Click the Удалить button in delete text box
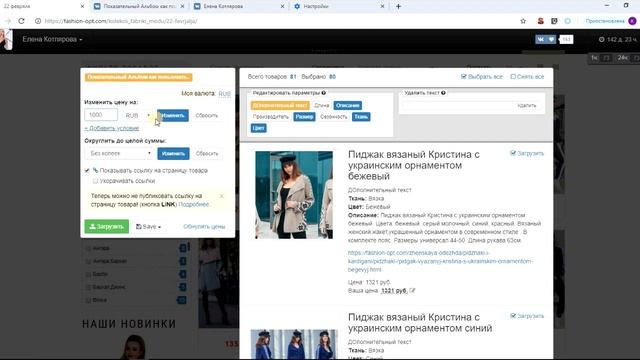This screenshot has width=640, height=360. (x=527, y=106)
